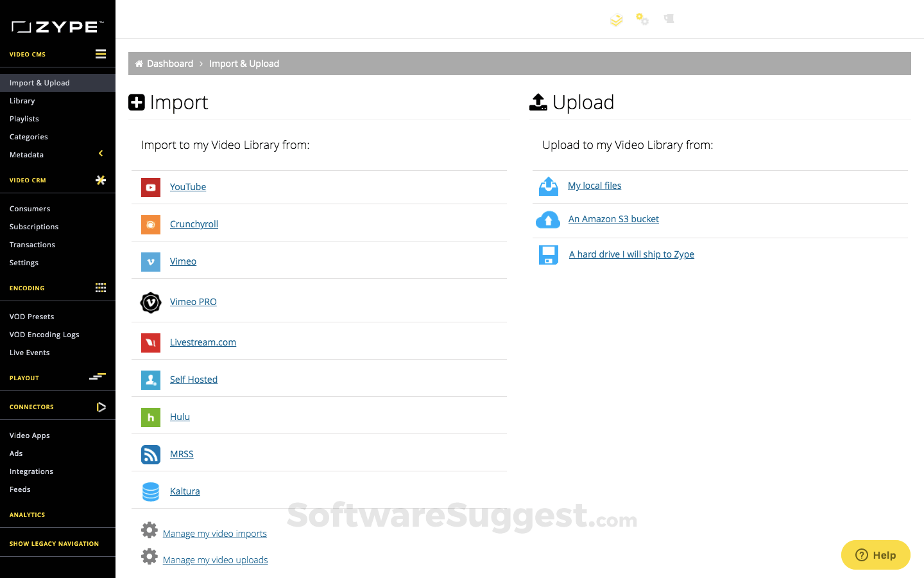The width and height of the screenshot is (924, 578).
Task: Expand the Metadata submenu arrow
Action: [x=101, y=153]
